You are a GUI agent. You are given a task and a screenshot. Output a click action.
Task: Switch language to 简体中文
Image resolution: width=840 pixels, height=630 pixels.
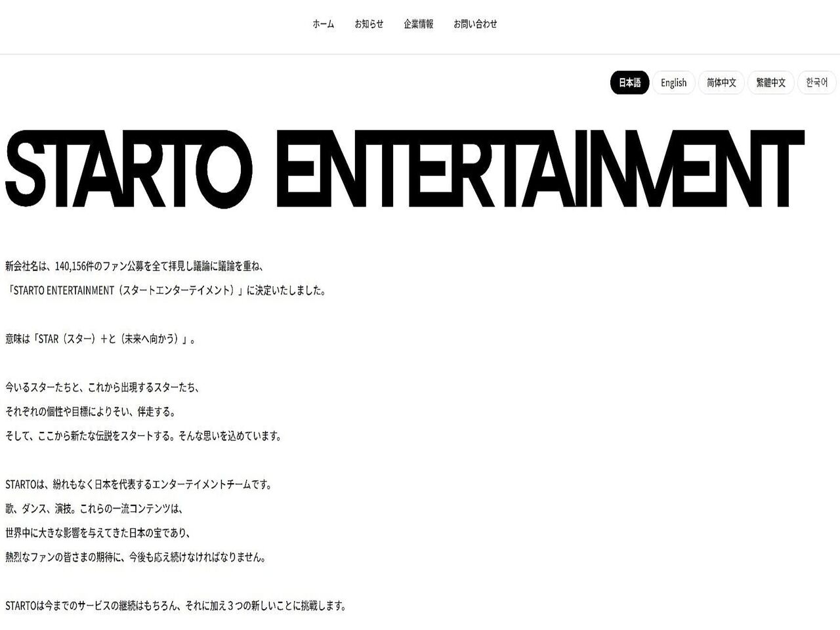pos(721,83)
